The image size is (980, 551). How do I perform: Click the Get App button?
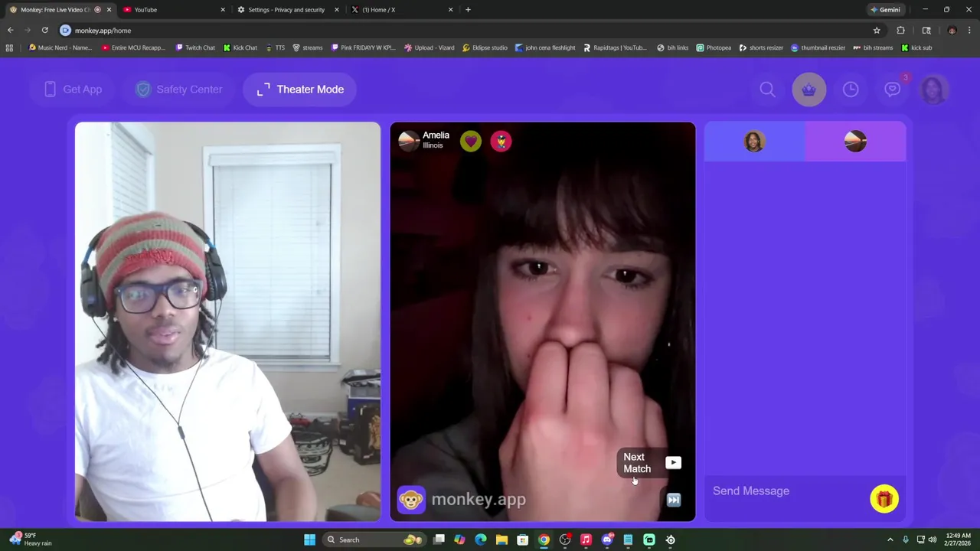[73, 90]
